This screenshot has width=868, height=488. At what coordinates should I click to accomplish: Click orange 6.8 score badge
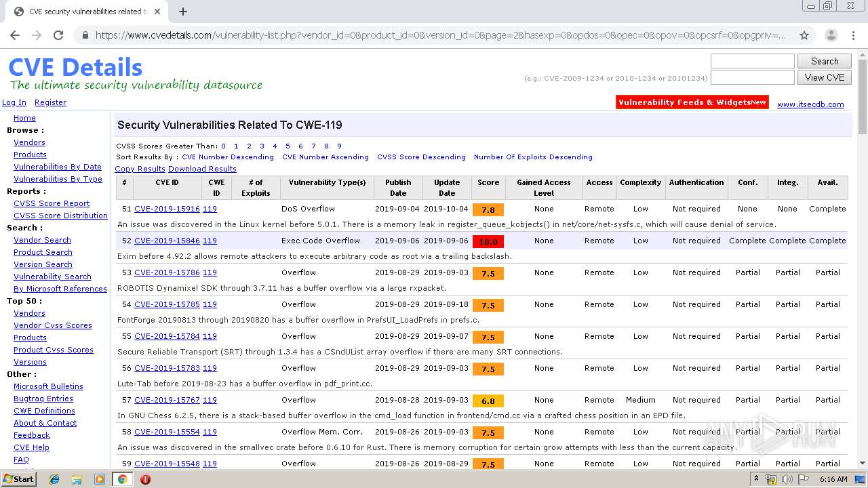(488, 401)
